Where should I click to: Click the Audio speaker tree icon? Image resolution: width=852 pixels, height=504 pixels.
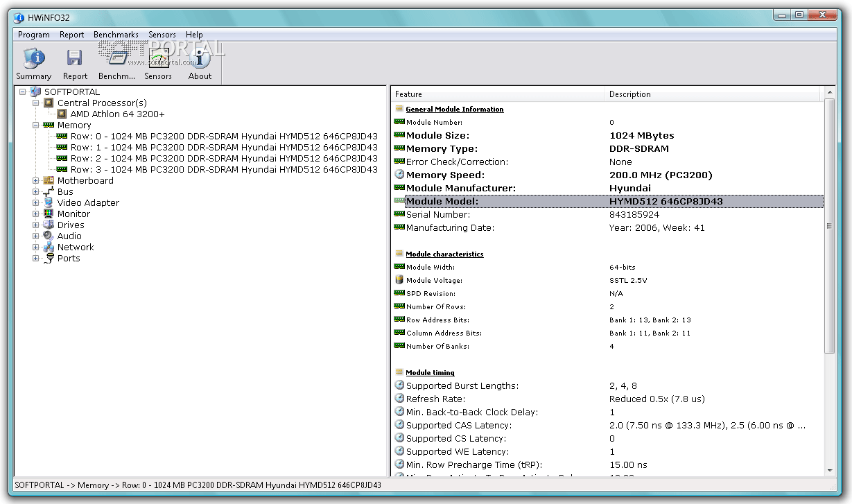[49, 236]
